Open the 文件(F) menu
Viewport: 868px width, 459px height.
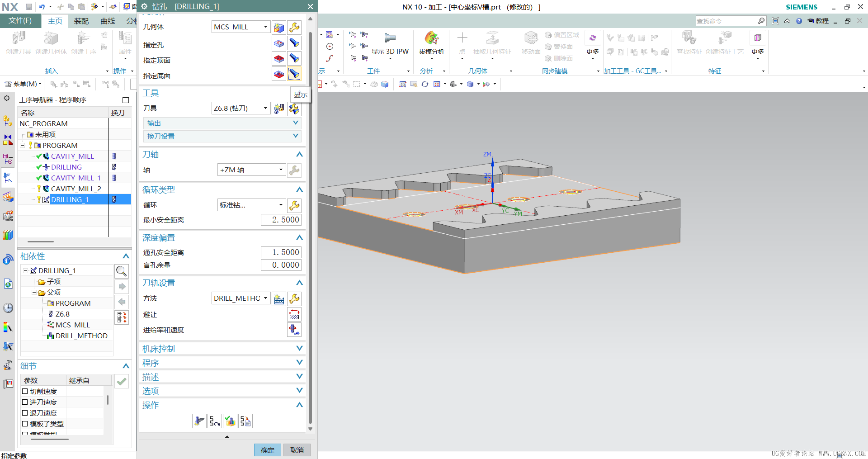(x=20, y=21)
